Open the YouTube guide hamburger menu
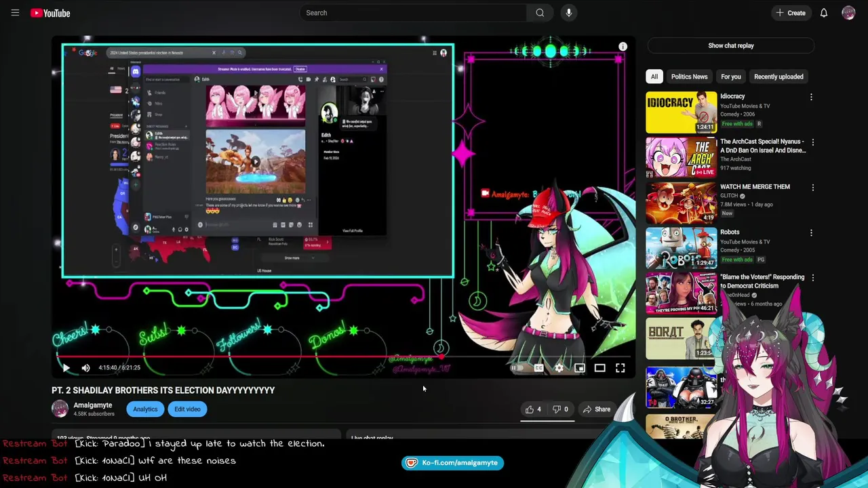 click(15, 13)
